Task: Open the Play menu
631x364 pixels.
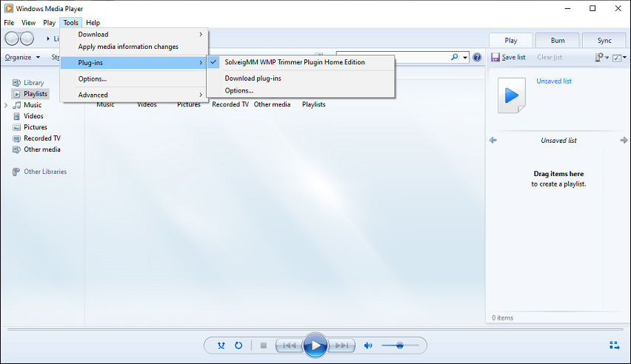Action: point(49,22)
